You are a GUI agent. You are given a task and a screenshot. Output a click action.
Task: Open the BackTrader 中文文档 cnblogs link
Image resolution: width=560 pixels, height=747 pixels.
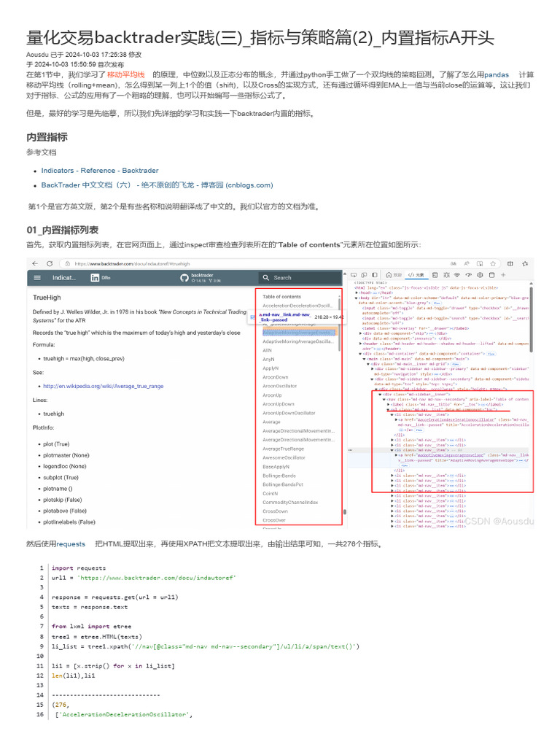157,185
